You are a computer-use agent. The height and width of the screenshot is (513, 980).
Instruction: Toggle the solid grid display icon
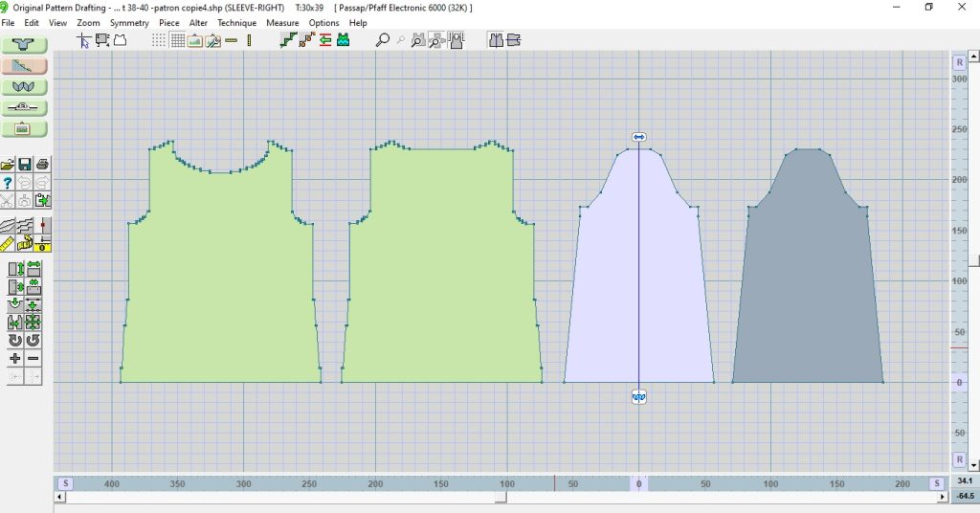coord(177,40)
